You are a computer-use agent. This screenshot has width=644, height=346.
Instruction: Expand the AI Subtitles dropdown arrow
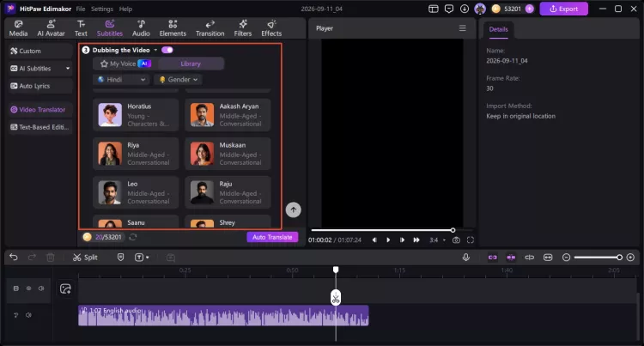pyautogui.click(x=68, y=69)
